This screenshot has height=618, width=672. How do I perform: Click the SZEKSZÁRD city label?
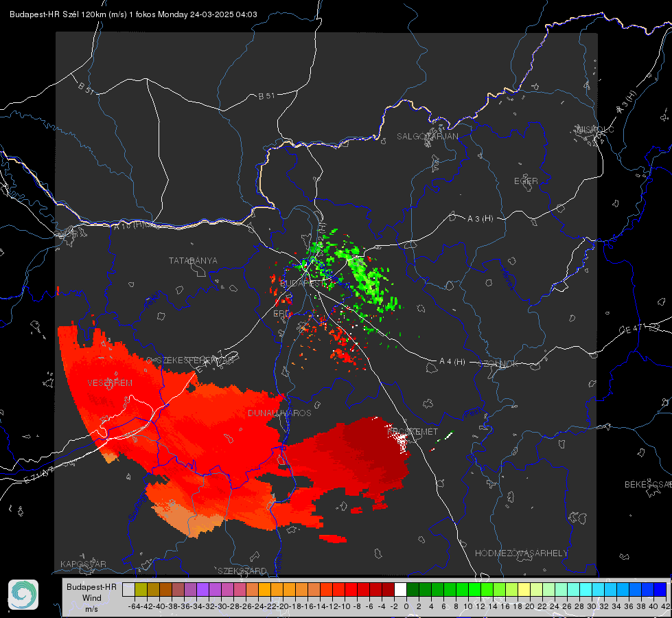[242, 571]
